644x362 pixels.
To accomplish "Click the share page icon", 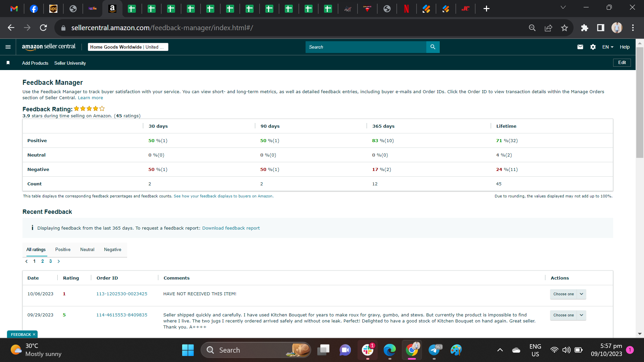I will coord(548,28).
